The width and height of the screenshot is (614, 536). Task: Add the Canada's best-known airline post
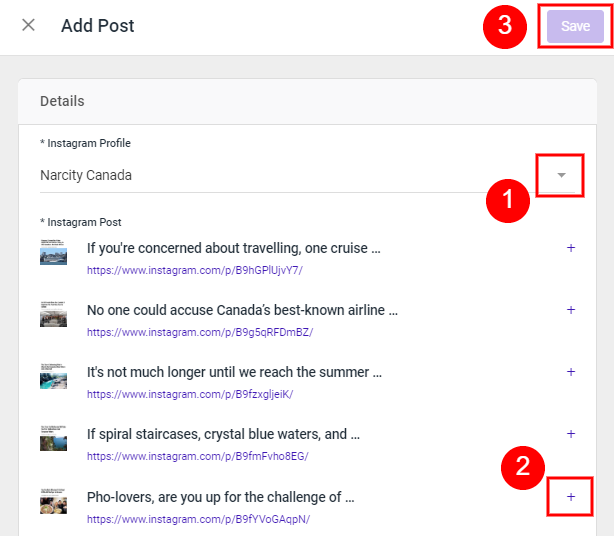(x=571, y=310)
